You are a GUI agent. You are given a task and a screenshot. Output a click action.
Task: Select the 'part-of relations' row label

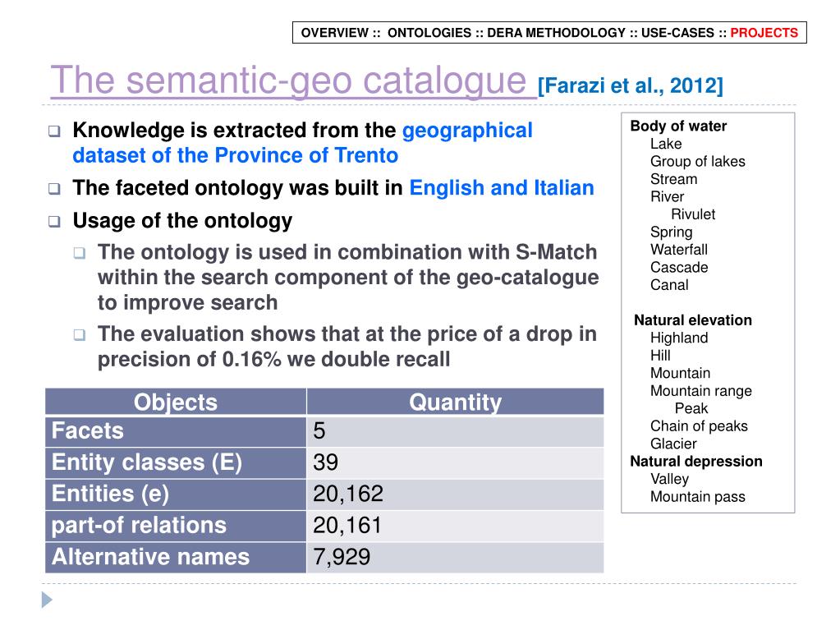pos(139,526)
